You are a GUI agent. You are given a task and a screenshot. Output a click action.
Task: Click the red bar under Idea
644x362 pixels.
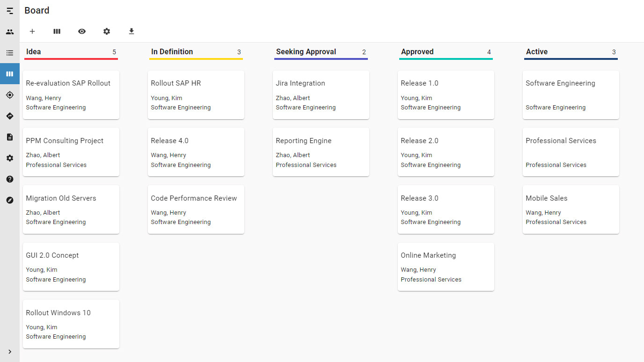coord(71,59)
